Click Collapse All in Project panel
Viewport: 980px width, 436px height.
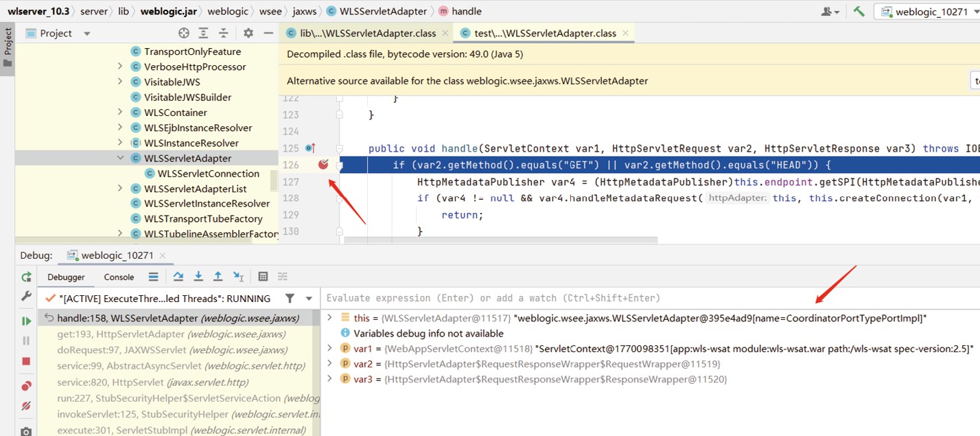[x=223, y=33]
